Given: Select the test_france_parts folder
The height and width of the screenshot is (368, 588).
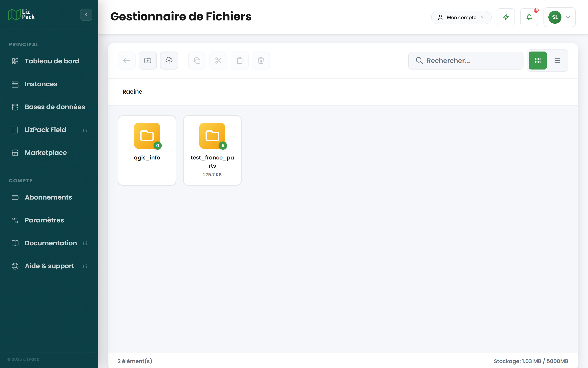Looking at the screenshot, I should (x=212, y=150).
